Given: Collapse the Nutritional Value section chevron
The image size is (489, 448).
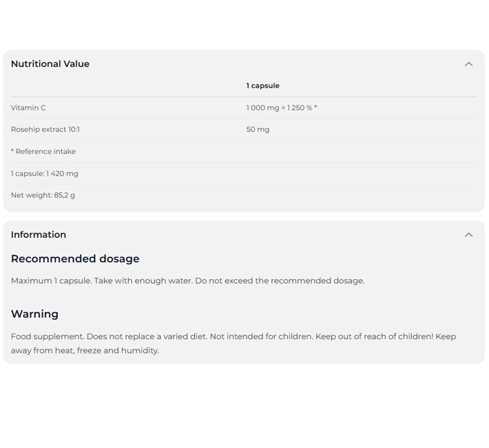Looking at the screenshot, I should click(x=468, y=64).
